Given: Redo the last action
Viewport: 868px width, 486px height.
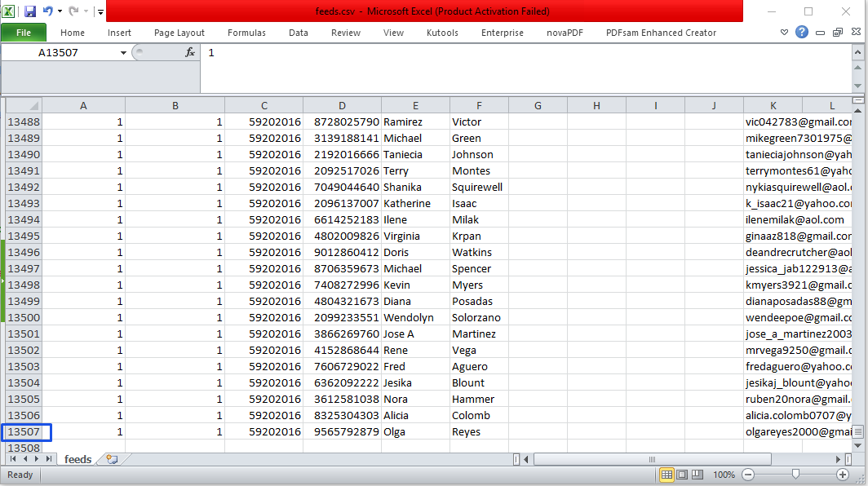Looking at the screenshot, I should [x=72, y=11].
